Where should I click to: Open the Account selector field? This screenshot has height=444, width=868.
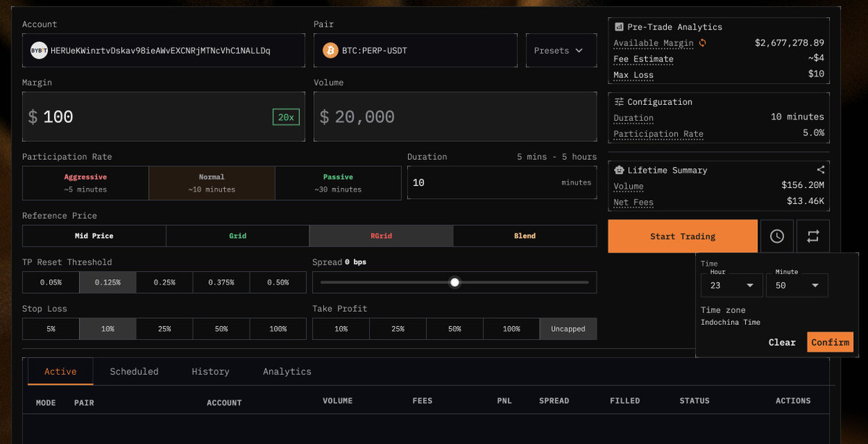[x=163, y=51]
